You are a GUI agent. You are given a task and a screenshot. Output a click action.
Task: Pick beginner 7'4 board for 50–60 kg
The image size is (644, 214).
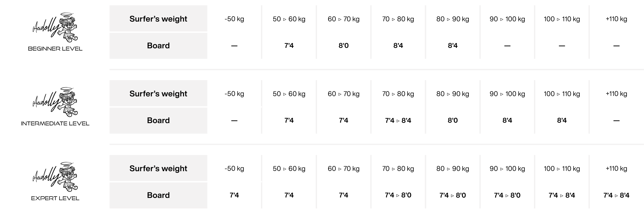pyautogui.click(x=289, y=46)
